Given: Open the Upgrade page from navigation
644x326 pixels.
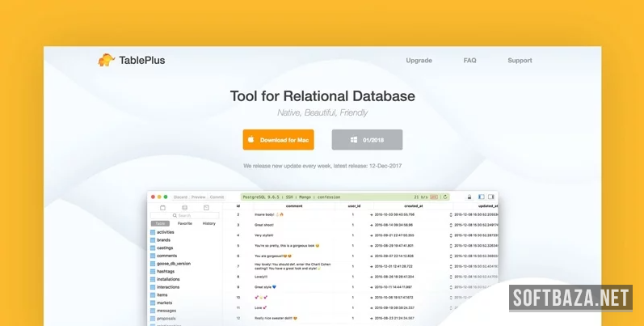Looking at the screenshot, I should click(419, 61).
